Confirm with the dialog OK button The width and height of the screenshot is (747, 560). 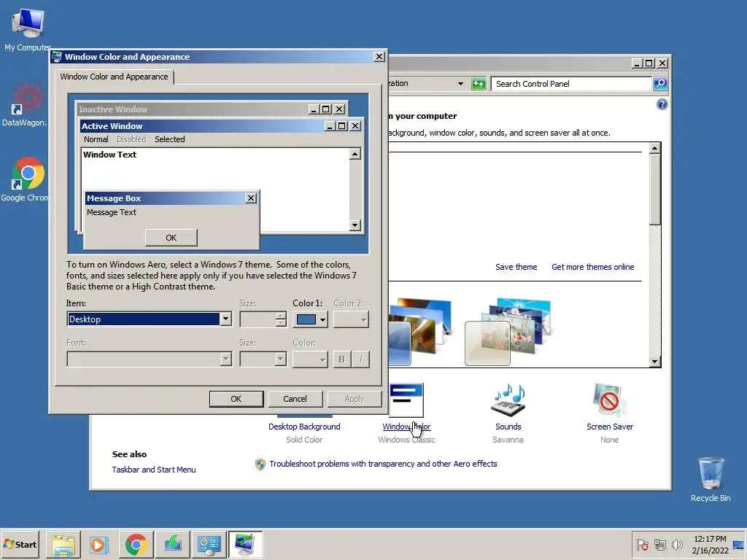(x=236, y=399)
